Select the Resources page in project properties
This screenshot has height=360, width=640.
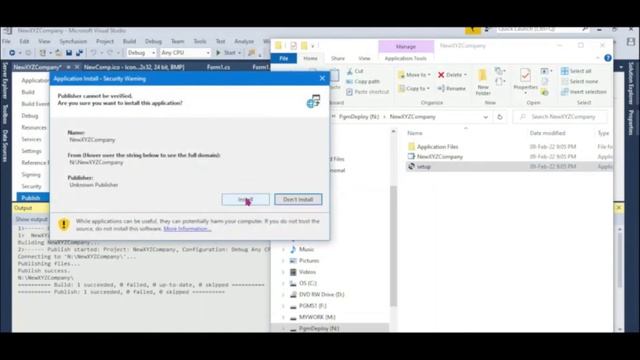34,127
